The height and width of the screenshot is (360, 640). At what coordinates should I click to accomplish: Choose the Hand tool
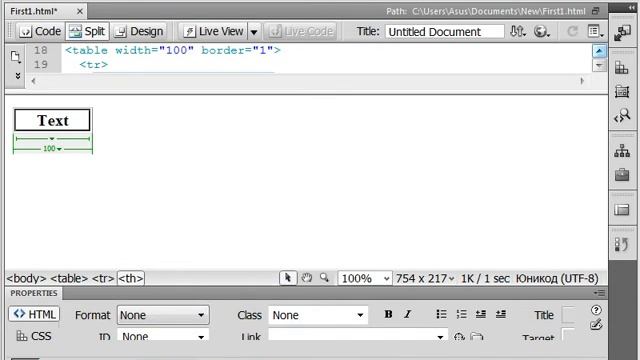coord(307,278)
